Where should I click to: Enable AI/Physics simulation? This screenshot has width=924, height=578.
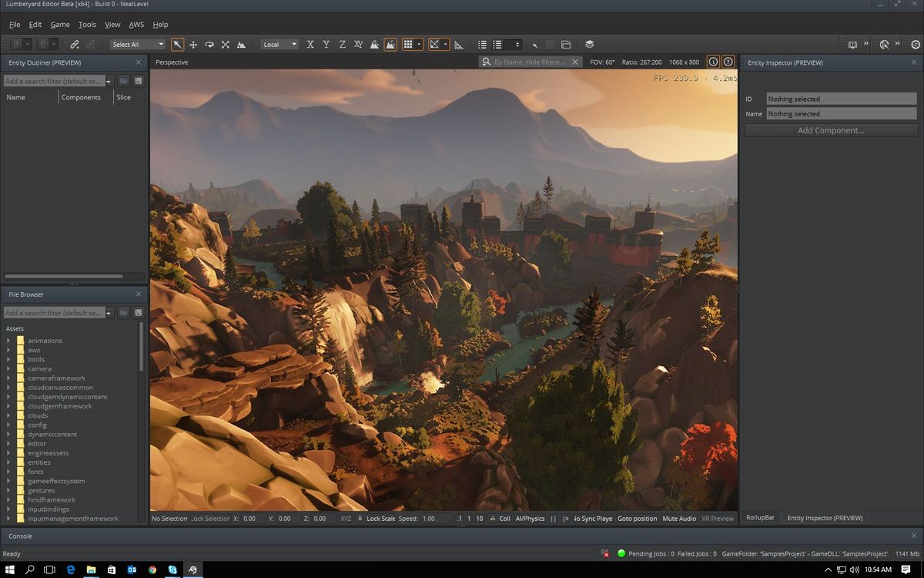(x=530, y=519)
